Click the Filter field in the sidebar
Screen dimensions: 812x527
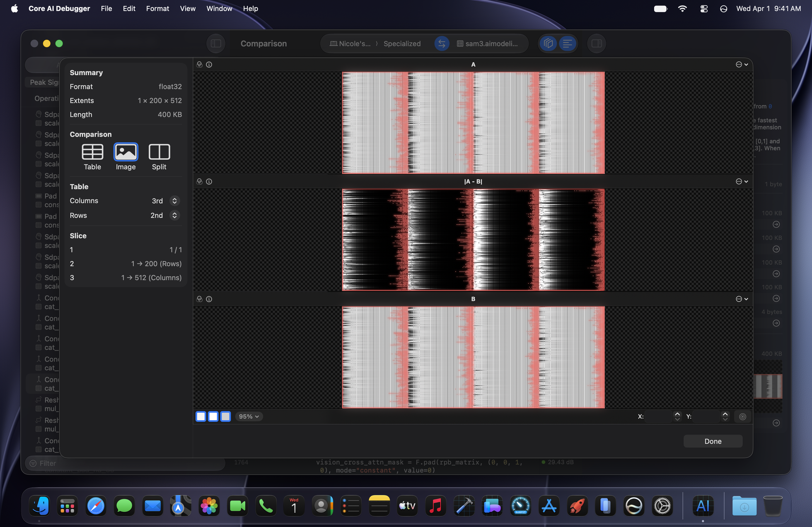click(x=124, y=463)
